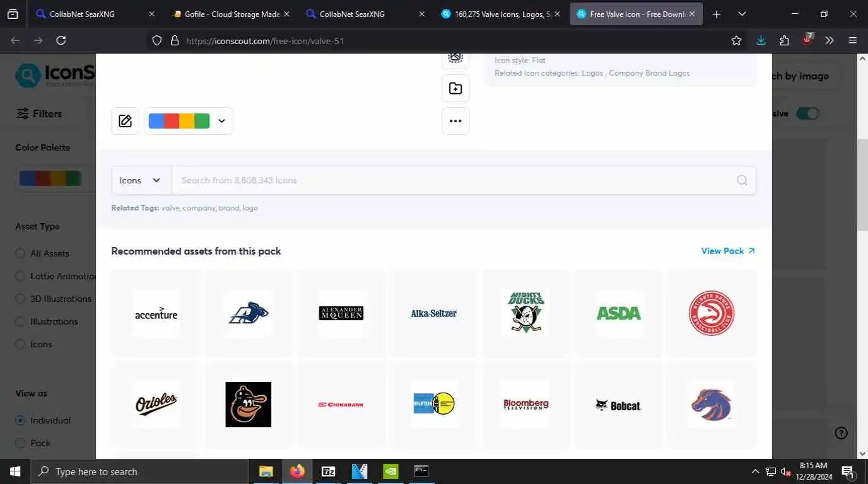
Task: Open the uBlock extension icon in toolbar
Action: pyautogui.click(x=807, y=40)
